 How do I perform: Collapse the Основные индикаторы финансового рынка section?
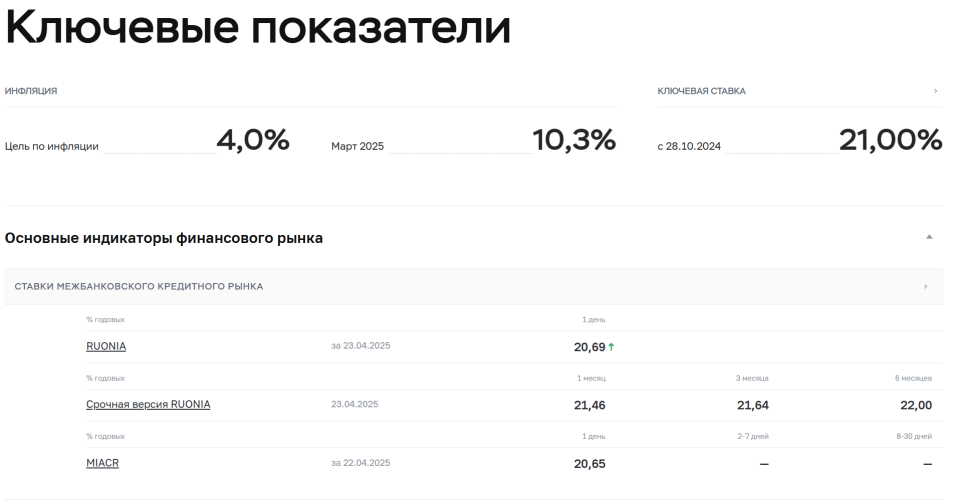[929, 237]
